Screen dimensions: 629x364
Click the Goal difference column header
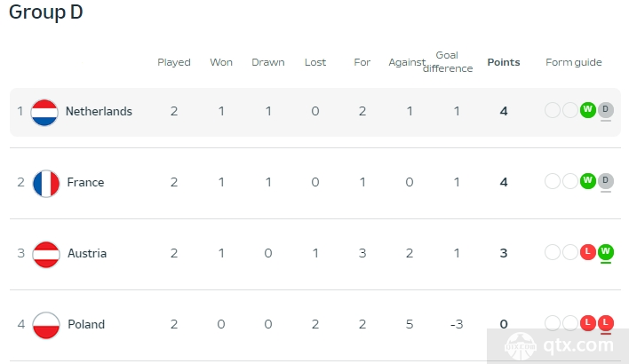[448, 62]
